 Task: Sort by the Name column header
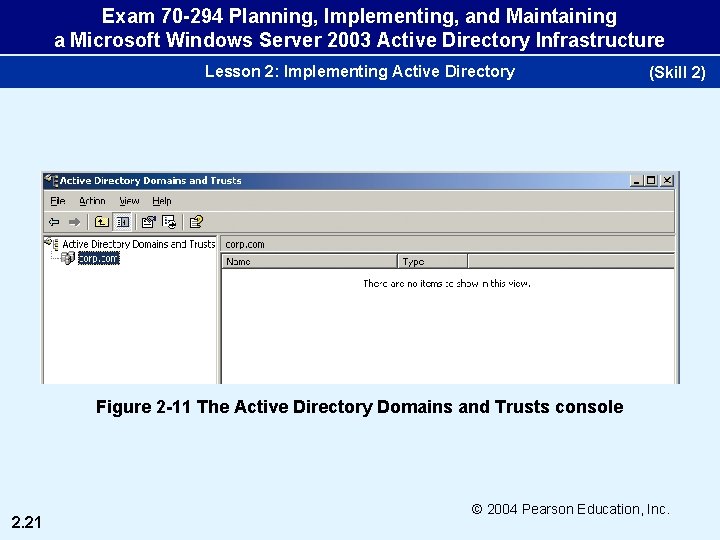point(309,262)
